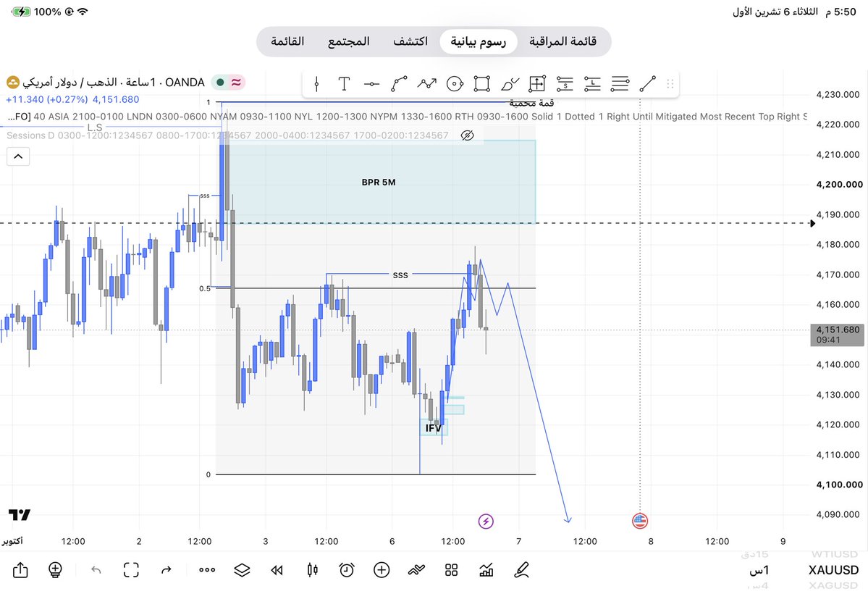Tap the battery status indicator
Viewport: 868px width, 607px height.
click(x=21, y=12)
